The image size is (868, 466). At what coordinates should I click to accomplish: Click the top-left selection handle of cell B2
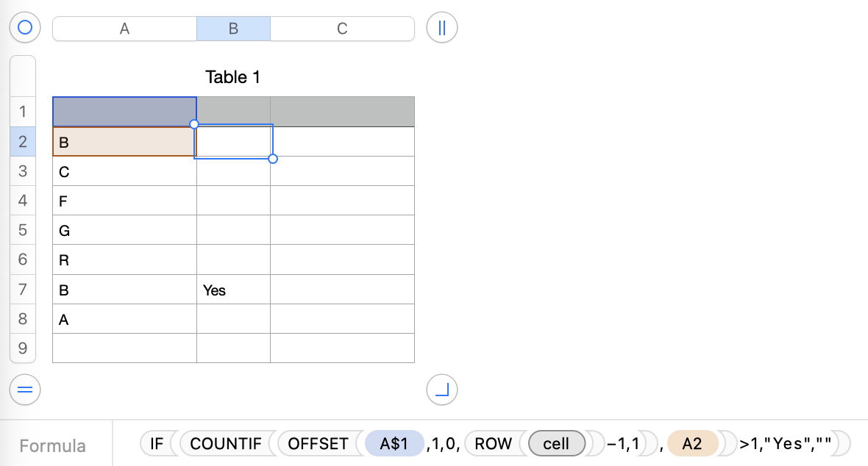coord(194,124)
